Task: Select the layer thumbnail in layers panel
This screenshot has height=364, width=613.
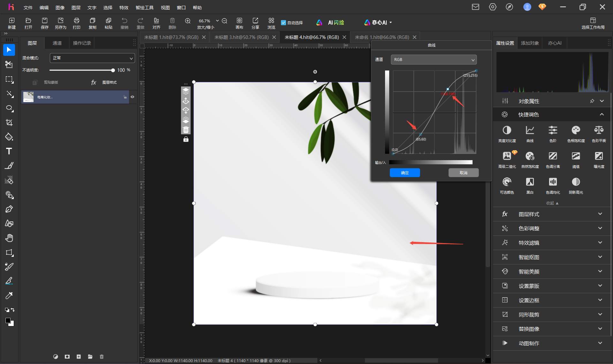Action: 28,97
